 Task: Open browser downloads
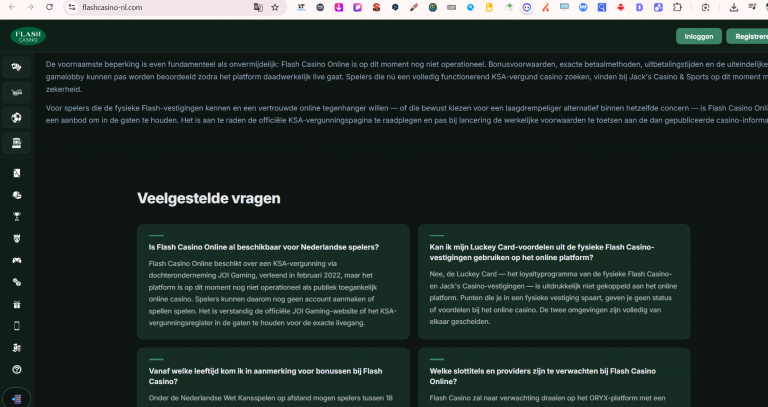pos(734,7)
